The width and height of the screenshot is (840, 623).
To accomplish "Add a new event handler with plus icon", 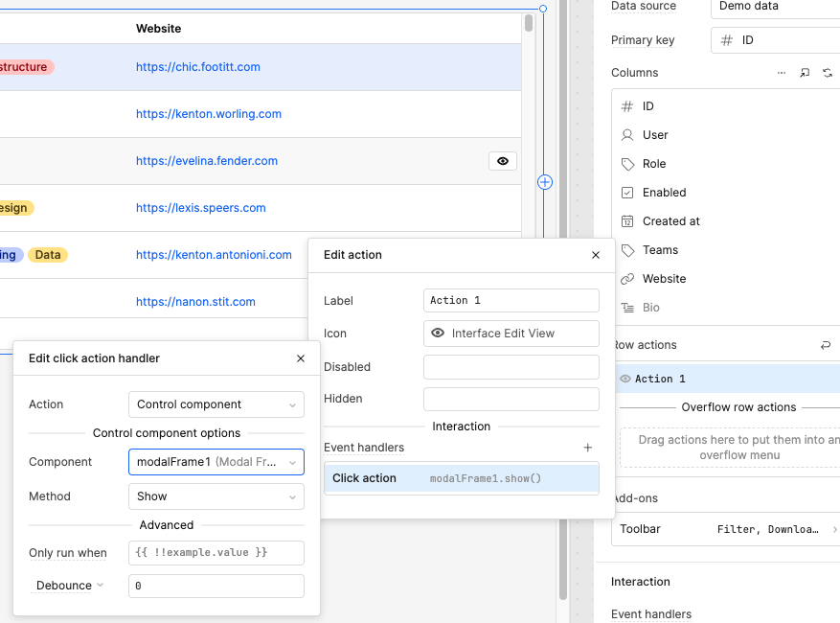I will tap(588, 448).
